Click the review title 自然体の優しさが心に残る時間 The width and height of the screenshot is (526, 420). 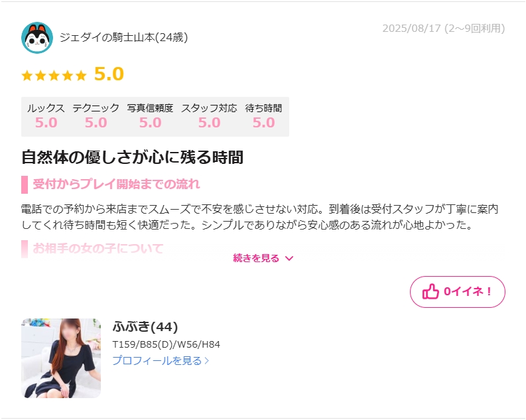pos(132,157)
